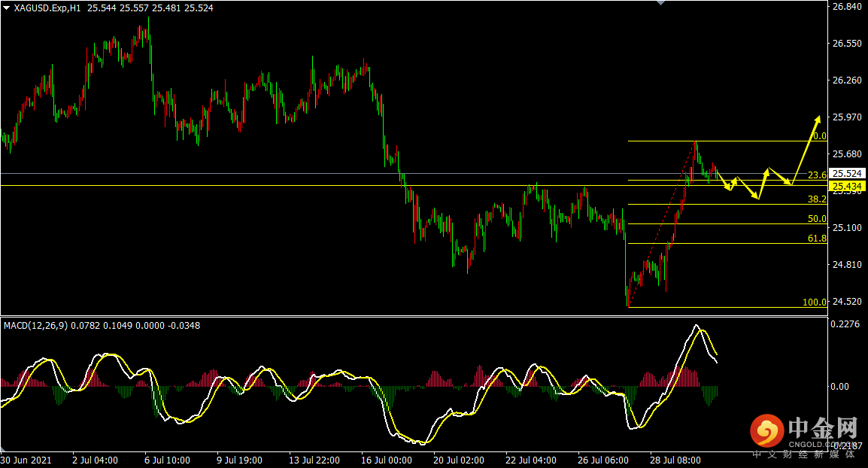This screenshot has width=868, height=468.
Task: Click the 26.840 price scale label
Action: click(x=847, y=7)
